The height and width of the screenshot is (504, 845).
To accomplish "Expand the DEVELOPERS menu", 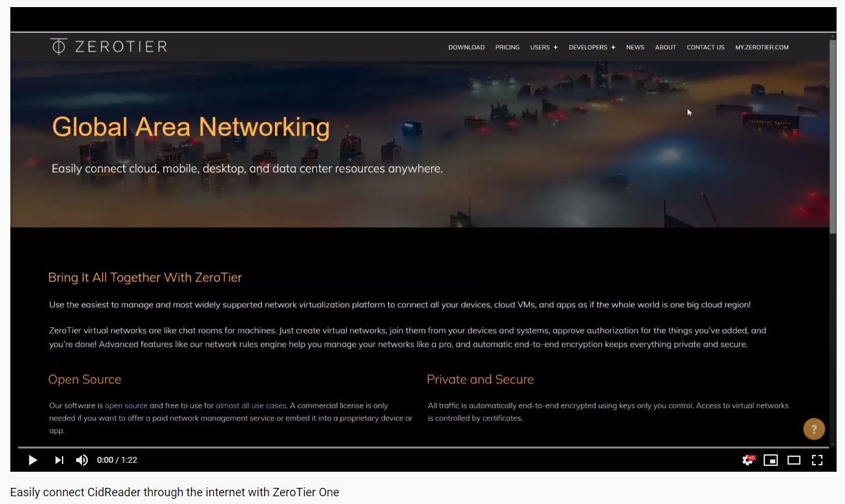I will click(592, 47).
